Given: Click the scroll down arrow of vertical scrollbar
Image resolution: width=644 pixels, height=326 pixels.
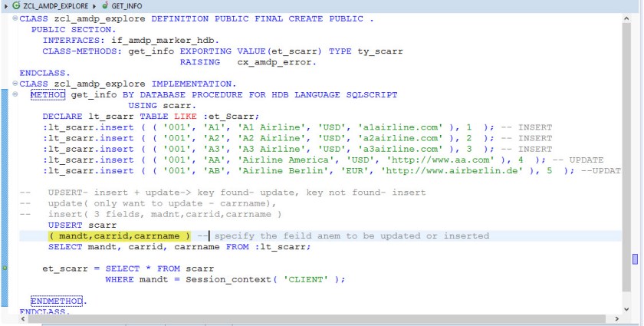Looking at the screenshot, I should (626, 309).
